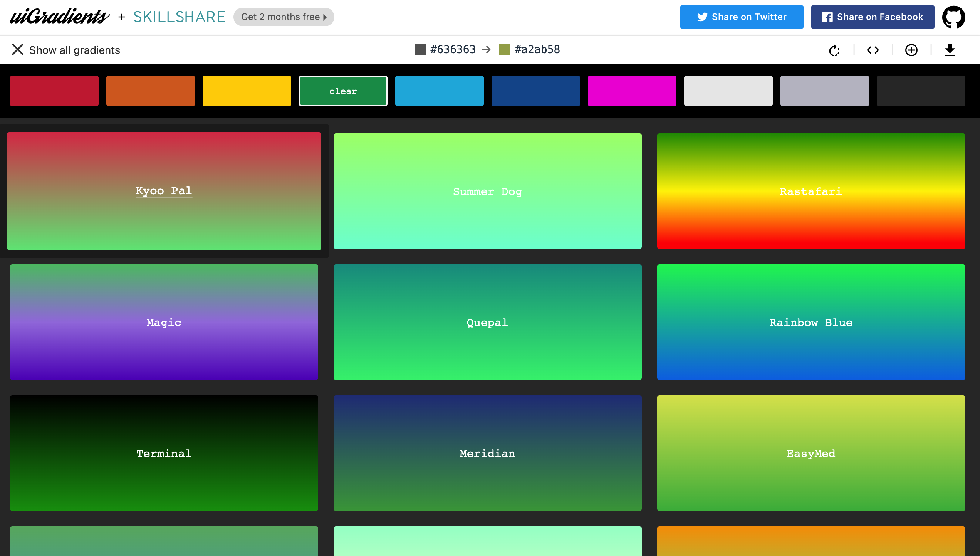This screenshot has height=556, width=980.
Task: Select the Rainbow Blue gradient
Action: coord(811,322)
